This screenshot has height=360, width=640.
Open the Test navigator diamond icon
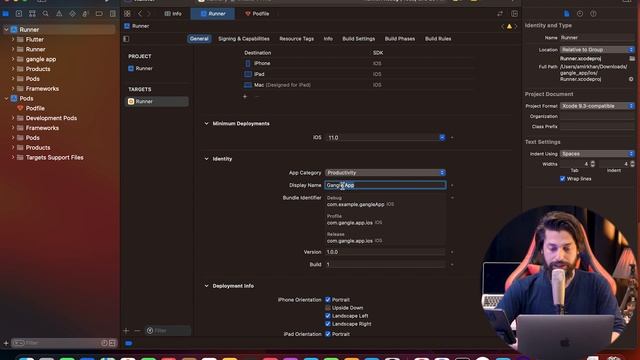(x=72, y=13)
